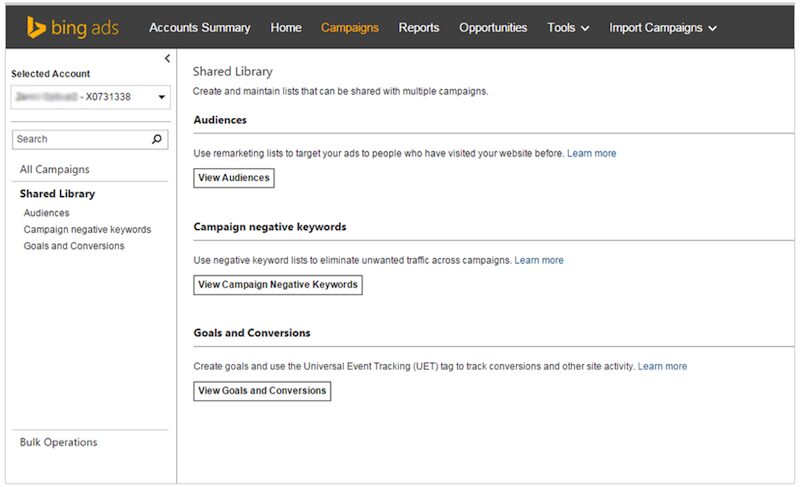Screen dimensions: 800x487
Task: Open Learn more link for UET tag
Action: click(662, 367)
